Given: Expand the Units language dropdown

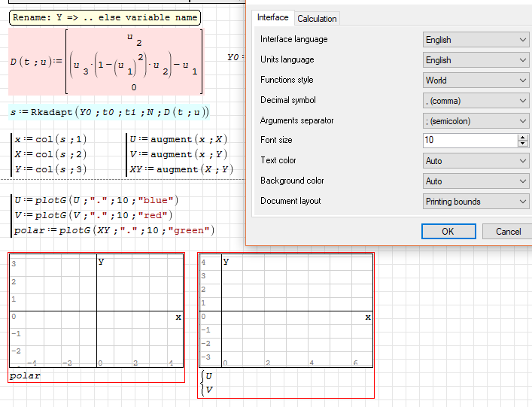Looking at the screenshot, I should click(x=476, y=60).
